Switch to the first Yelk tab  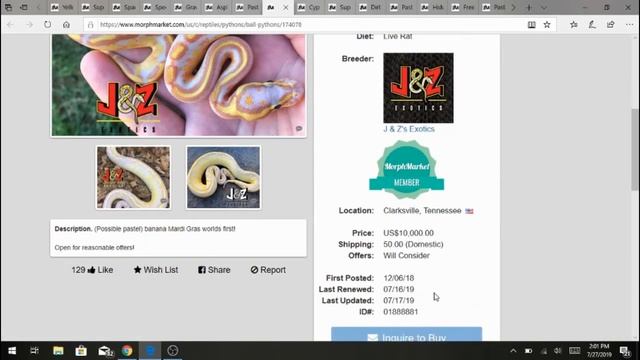[63, 7]
